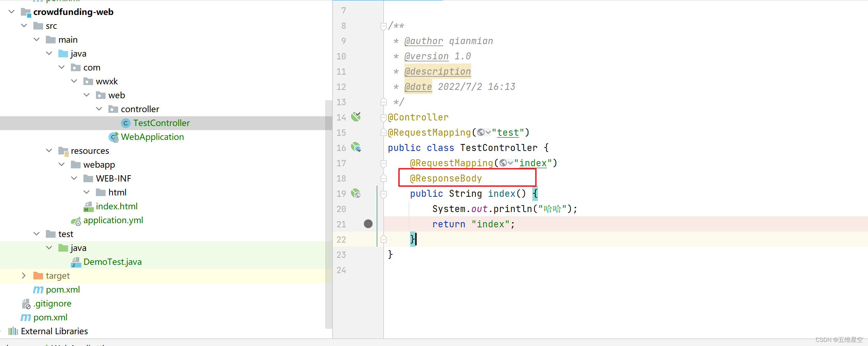Image resolution: width=868 pixels, height=346 pixels.
Task: Click the .gitignore file icon
Action: 26,304
